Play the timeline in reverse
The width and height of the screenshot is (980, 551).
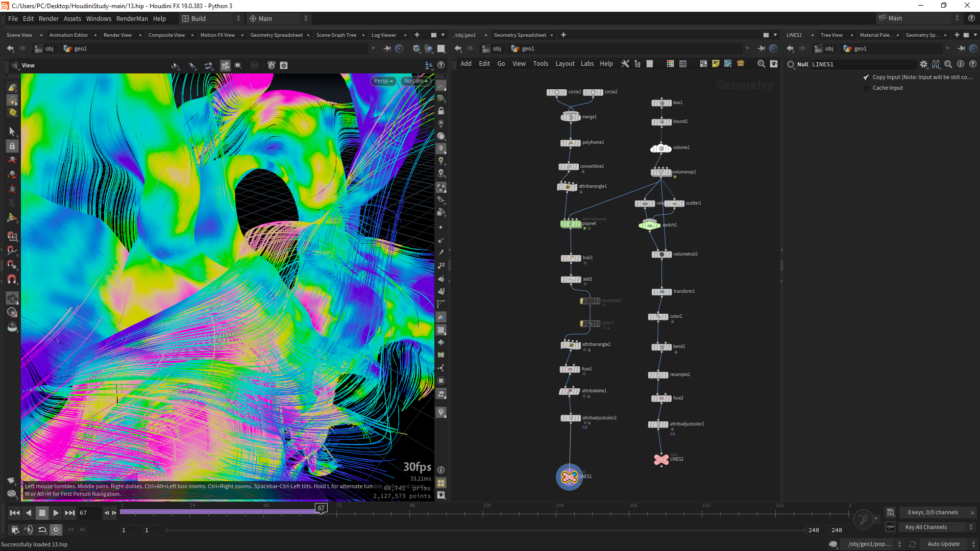pyautogui.click(x=29, y=513)
